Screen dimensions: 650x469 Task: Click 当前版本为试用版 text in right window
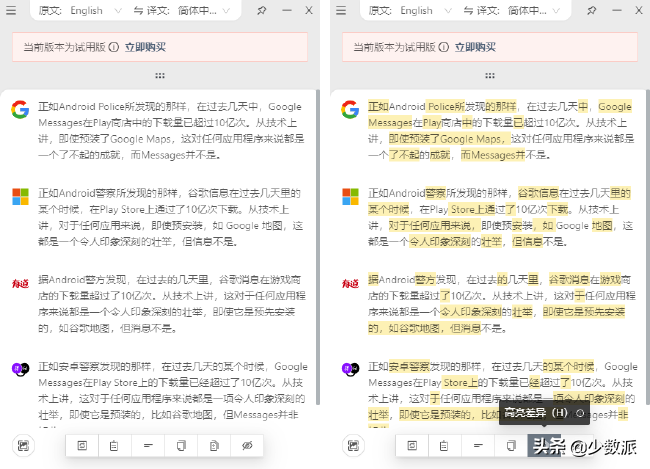tap(395, 47)
